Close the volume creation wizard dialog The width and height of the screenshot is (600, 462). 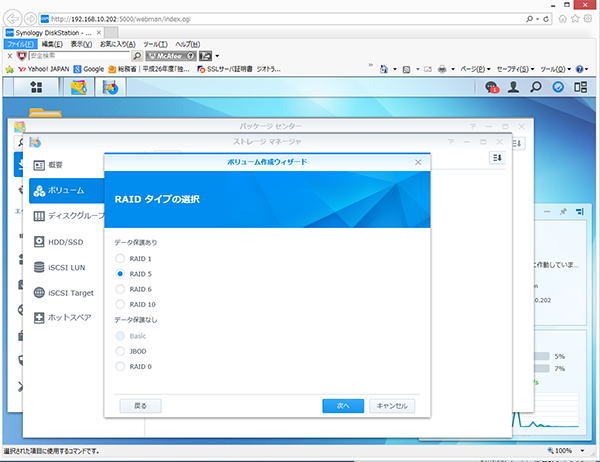pos(418,162)
